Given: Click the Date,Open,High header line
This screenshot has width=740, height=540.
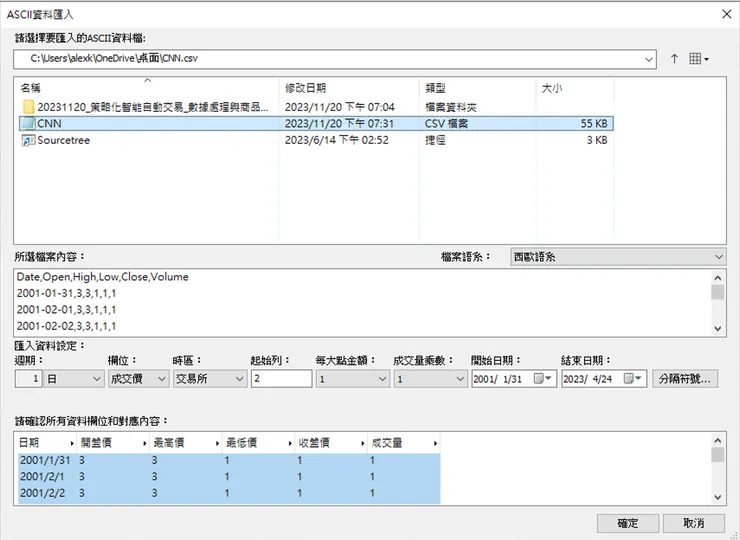Looking at the screenshot, I should coord(102,277).
